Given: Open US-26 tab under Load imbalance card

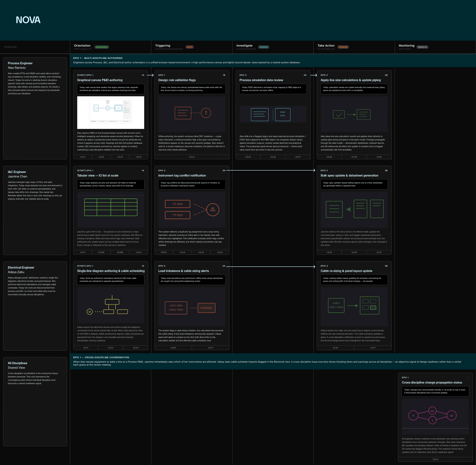Looking at the screenshot, I should 173,348.
